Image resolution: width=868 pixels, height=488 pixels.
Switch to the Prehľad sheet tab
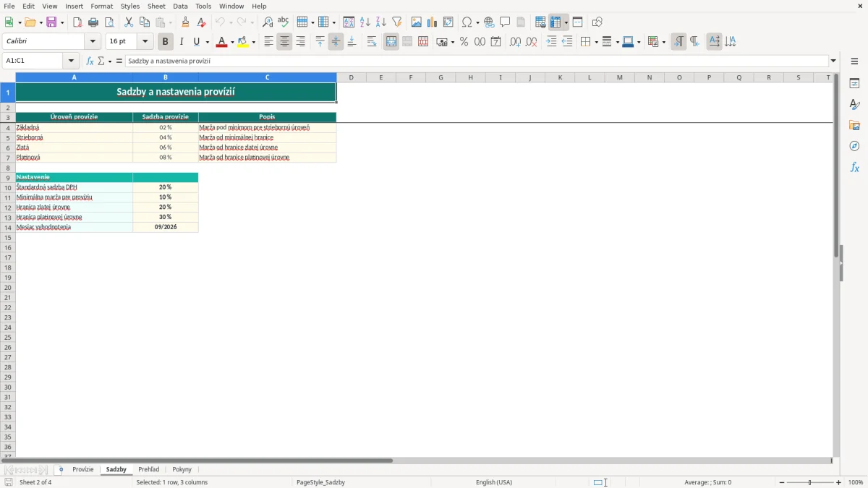(149, 470)
